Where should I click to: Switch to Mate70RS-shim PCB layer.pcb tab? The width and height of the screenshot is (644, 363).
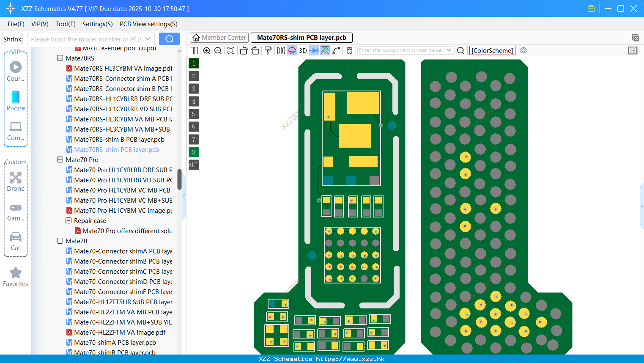pos(301,38)
